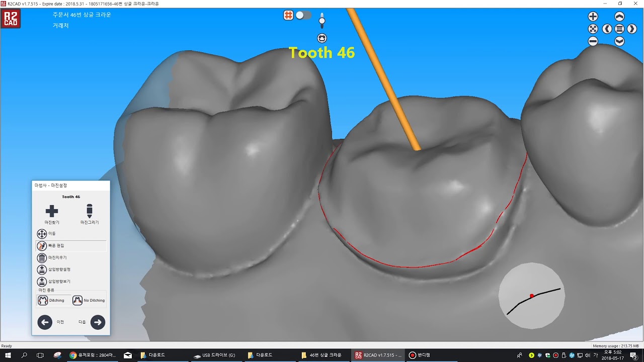Click the 마진지우기 trash icon
This screenshot has height=362, width=644.
point(42,257)
